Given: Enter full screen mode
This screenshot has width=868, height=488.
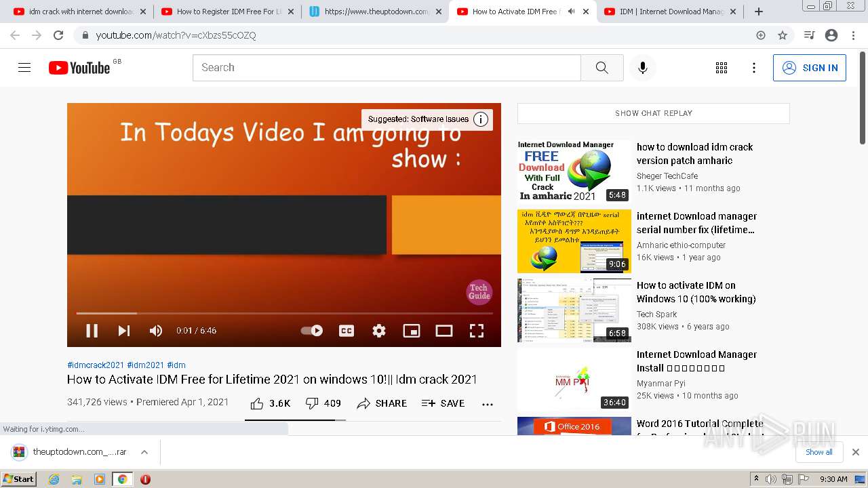Looking at the screenshot, I should coord(477,331).
